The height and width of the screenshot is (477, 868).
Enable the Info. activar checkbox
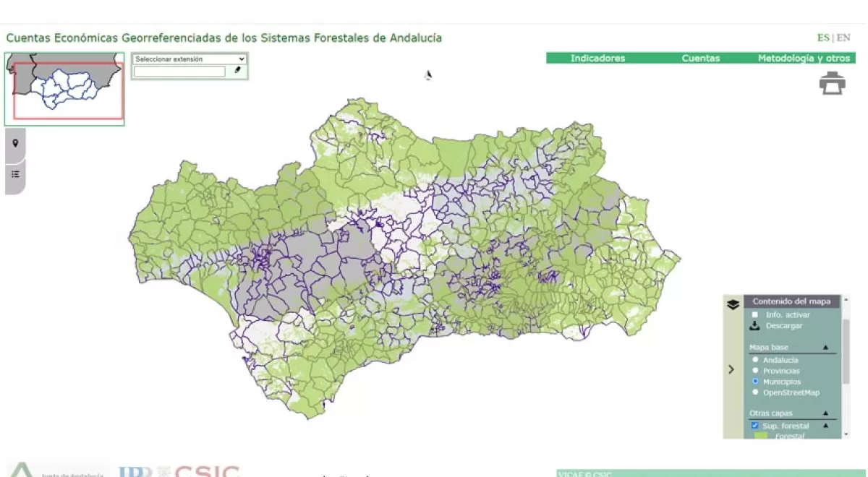tap(755, 314)
